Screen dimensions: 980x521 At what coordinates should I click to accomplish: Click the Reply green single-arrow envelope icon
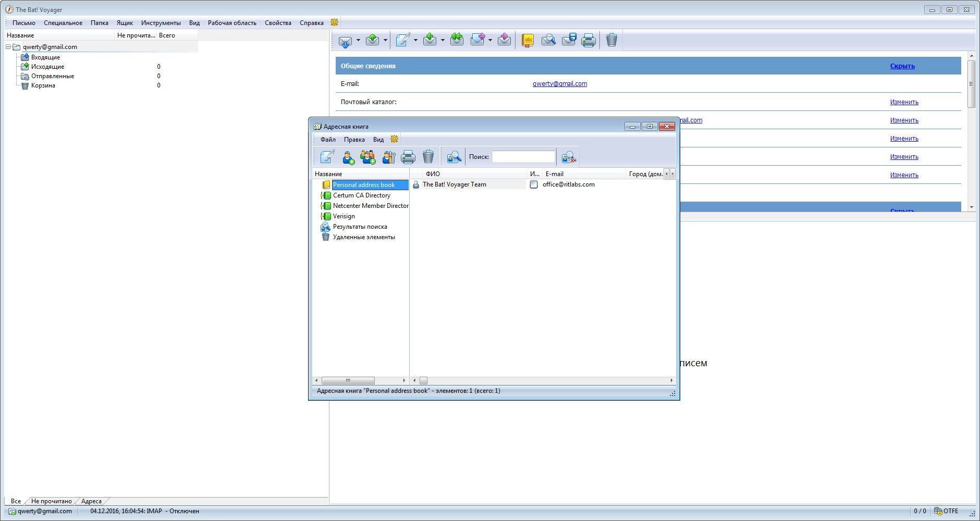pyautogui.click(x=430, y=40)
